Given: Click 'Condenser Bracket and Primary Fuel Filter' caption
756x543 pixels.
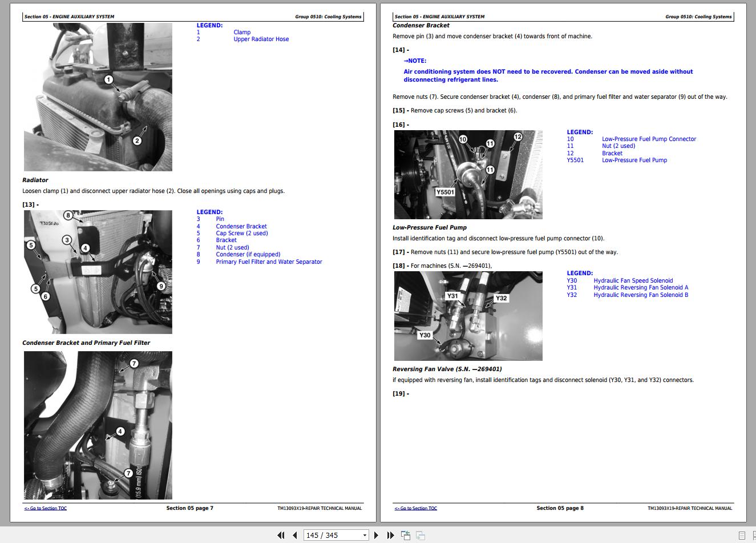Looking at the screenshot, I should (86, 343).
